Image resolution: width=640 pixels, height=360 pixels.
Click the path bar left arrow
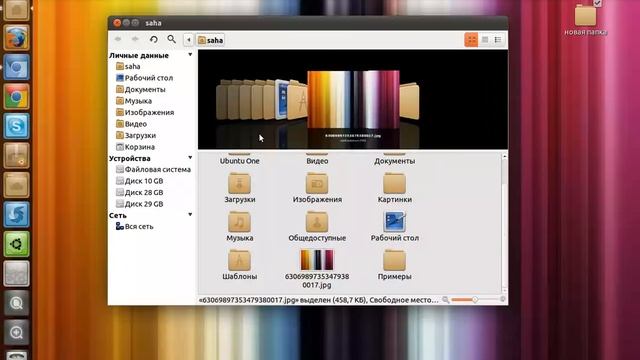pos(189,40)
